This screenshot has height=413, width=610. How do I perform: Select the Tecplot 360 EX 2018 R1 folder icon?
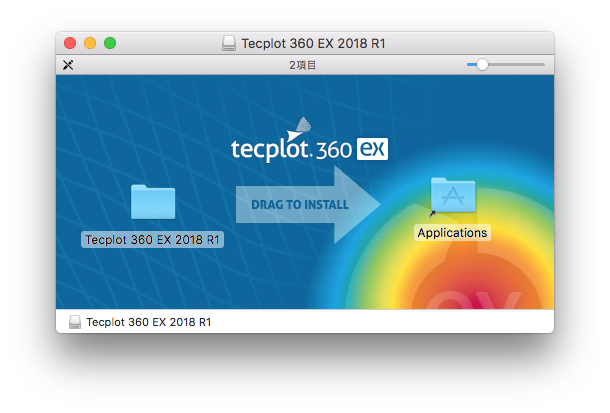[x=153, y=202]
